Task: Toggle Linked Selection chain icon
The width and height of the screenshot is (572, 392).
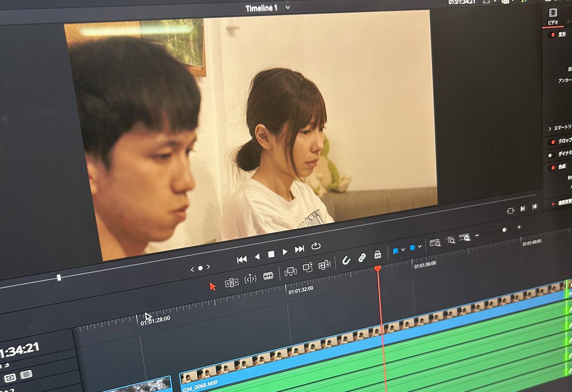Action: click(362, 258)
